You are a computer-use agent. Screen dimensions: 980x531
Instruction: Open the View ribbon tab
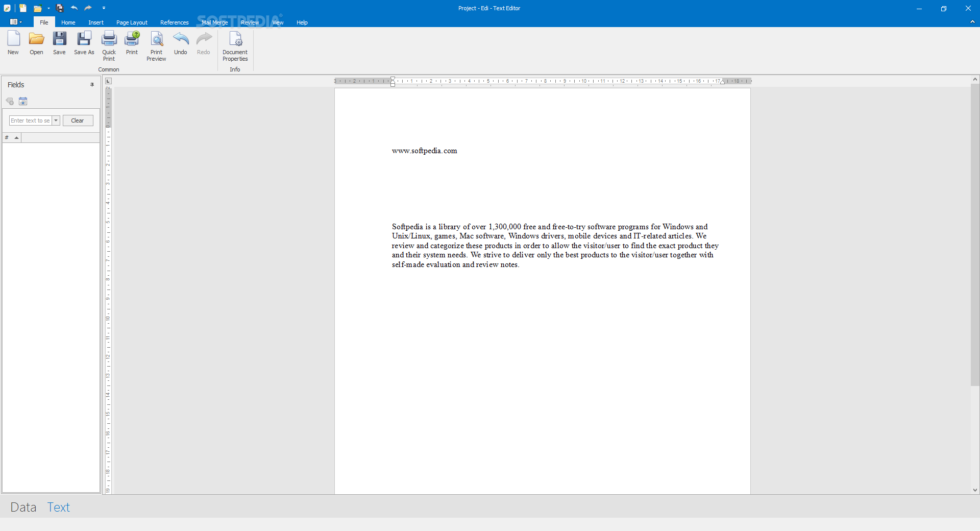(278, 22)
